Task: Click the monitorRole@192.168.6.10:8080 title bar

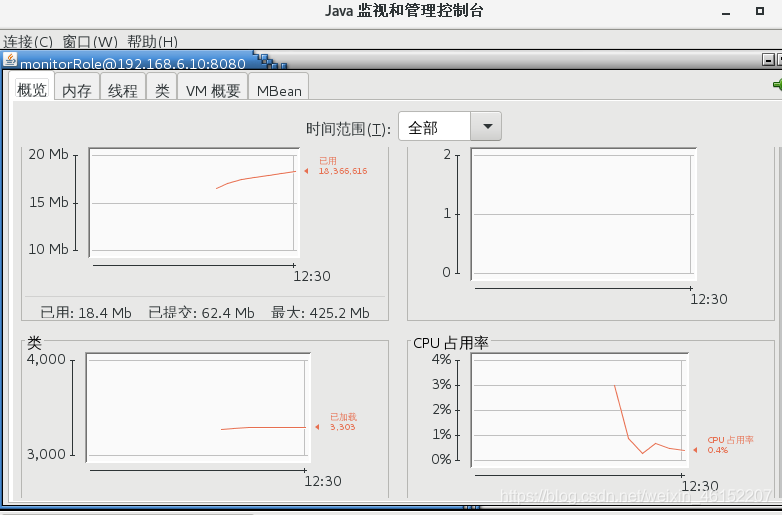Action: 133,63
